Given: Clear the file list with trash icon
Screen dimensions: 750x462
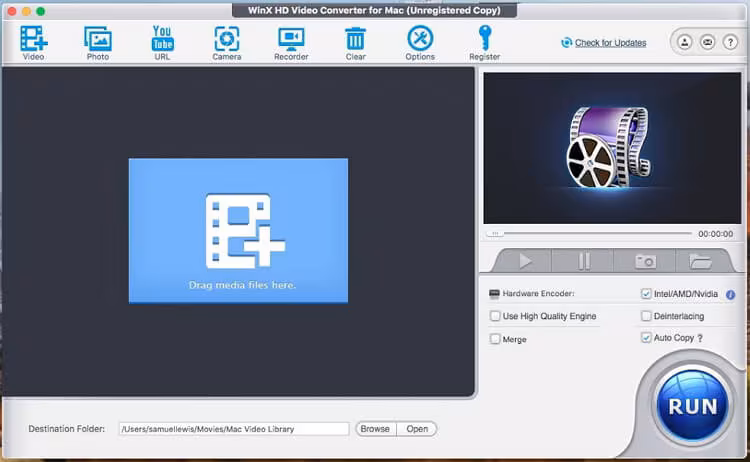Looking at the screenshot, I should click(355, 43).
